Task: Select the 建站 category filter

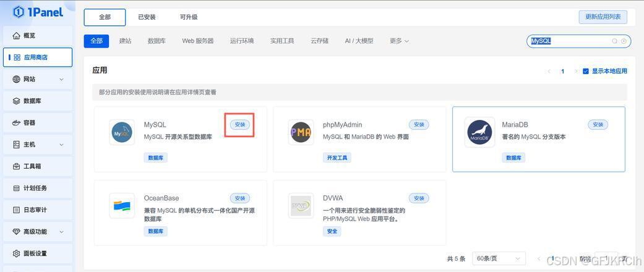Action: 125,41
